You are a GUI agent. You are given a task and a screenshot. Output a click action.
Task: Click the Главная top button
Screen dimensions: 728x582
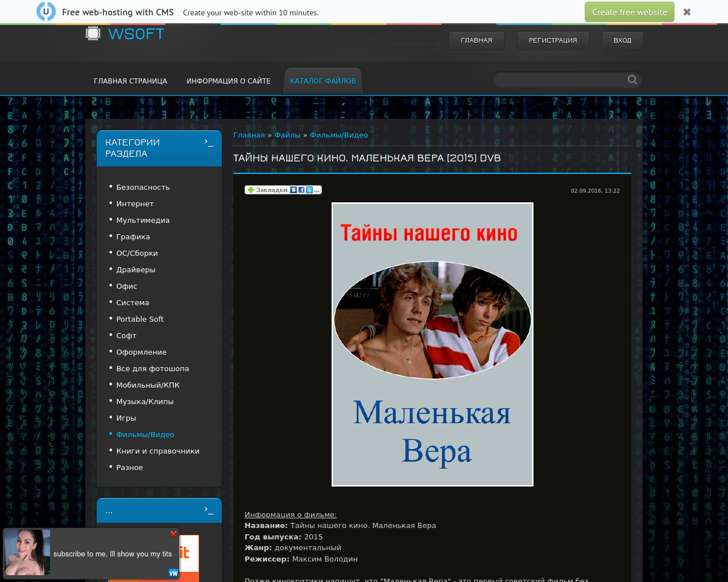point(477,40)
